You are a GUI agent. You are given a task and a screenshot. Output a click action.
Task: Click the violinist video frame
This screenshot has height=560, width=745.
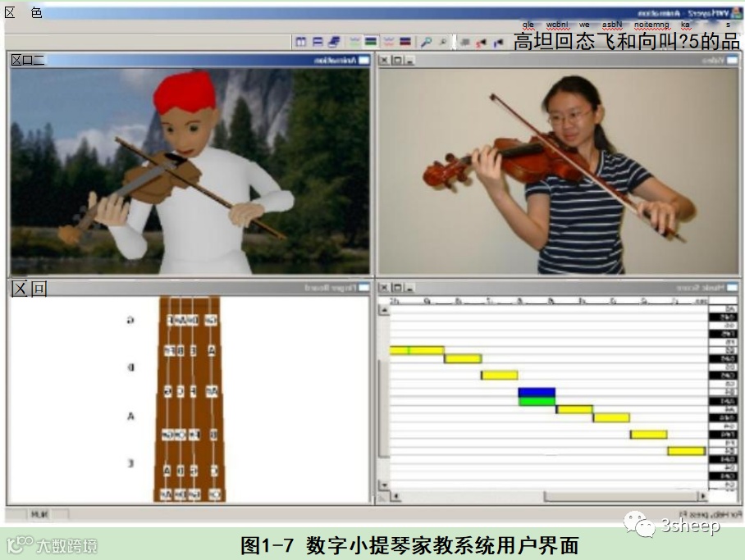coord(559,171)
